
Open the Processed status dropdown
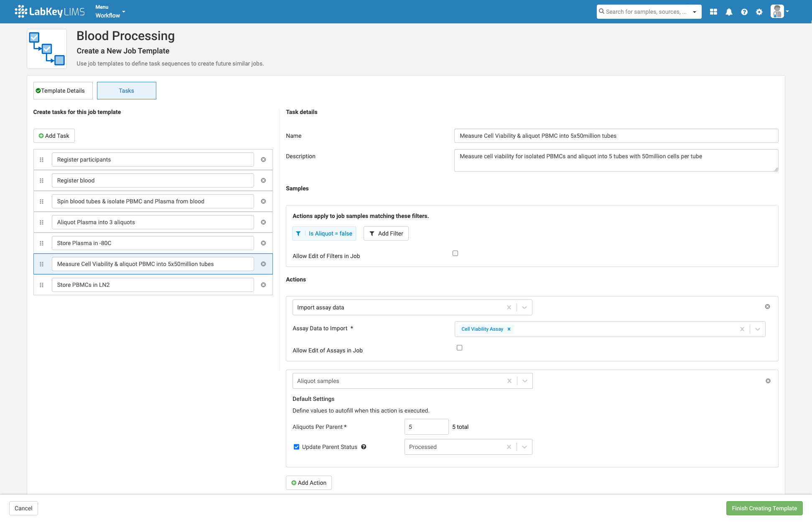pos(524,447)
